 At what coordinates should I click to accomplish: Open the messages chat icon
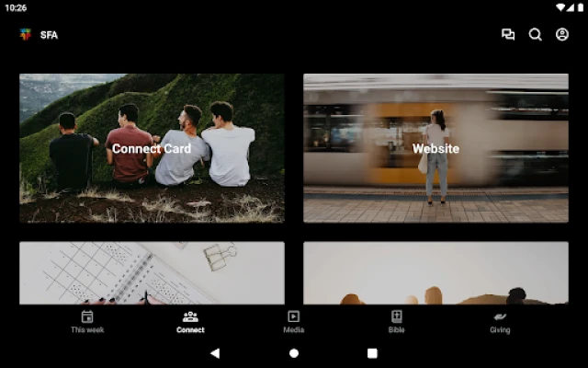coord(508,35)
